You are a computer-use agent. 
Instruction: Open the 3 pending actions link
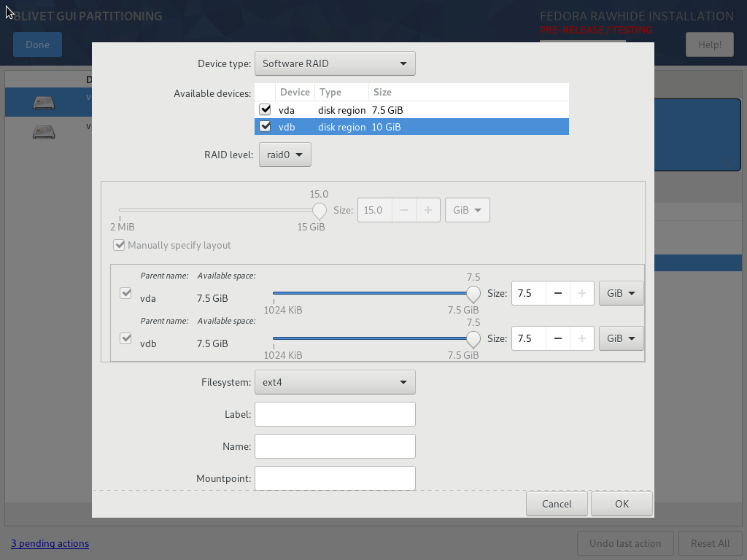[x=50, y=543]
